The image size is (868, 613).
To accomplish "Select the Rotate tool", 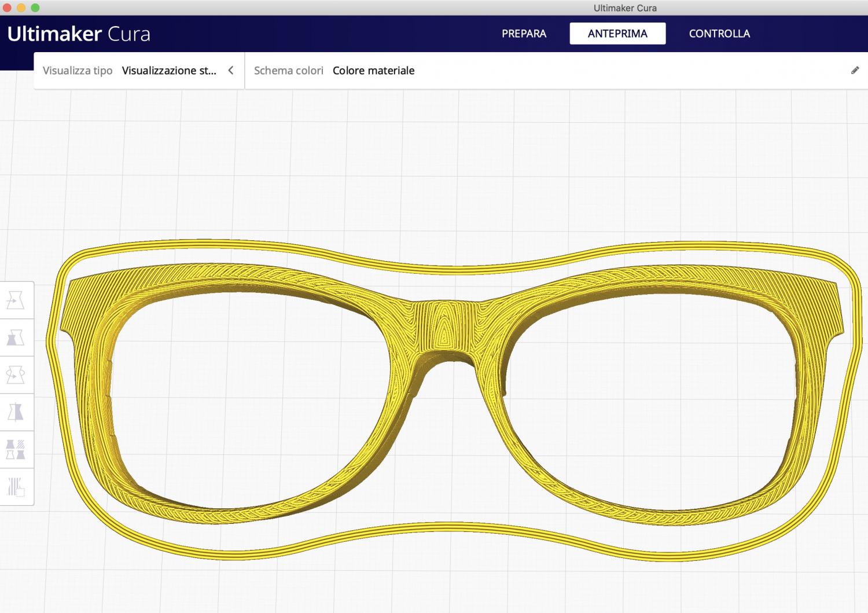I will [16, 375].
